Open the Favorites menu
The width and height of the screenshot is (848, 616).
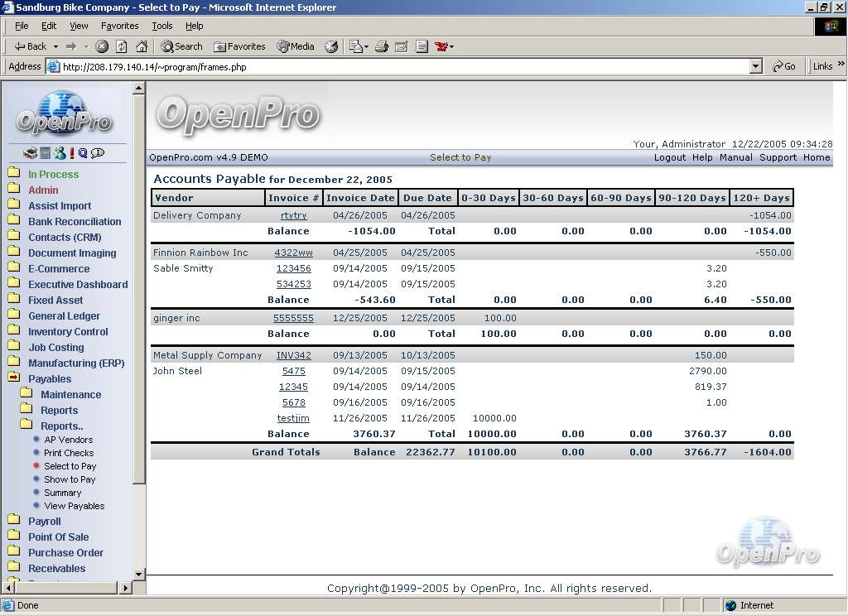click(119, 26)
